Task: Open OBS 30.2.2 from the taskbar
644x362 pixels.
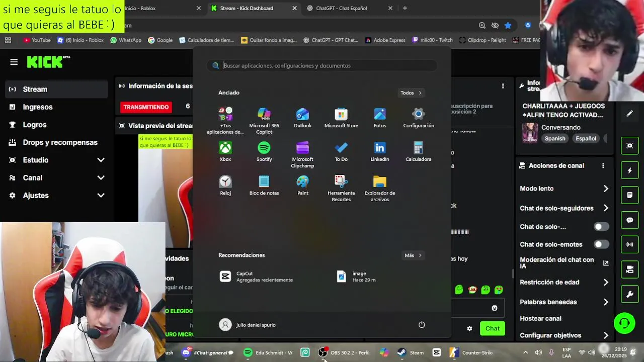Action: tap(345, 352)
